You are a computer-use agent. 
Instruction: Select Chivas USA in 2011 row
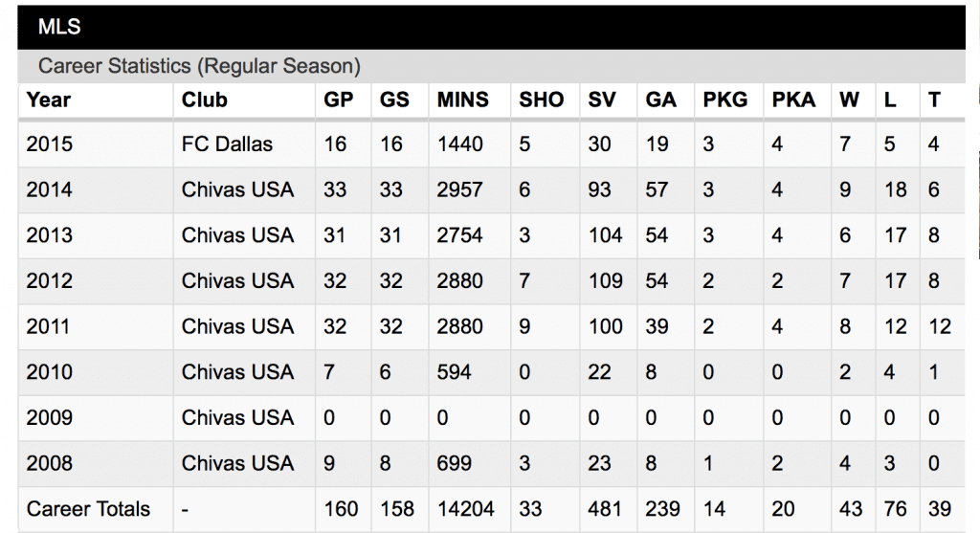(237, 327)
